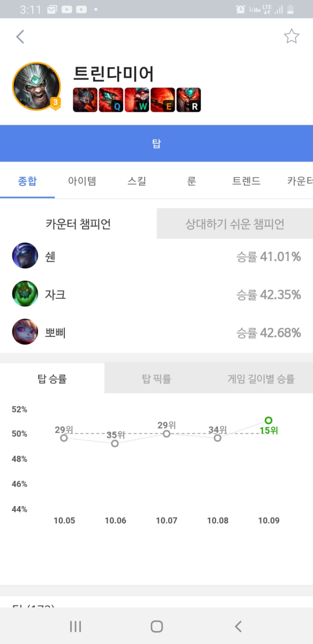Tap the back arrow at top left

pos(20,37)
